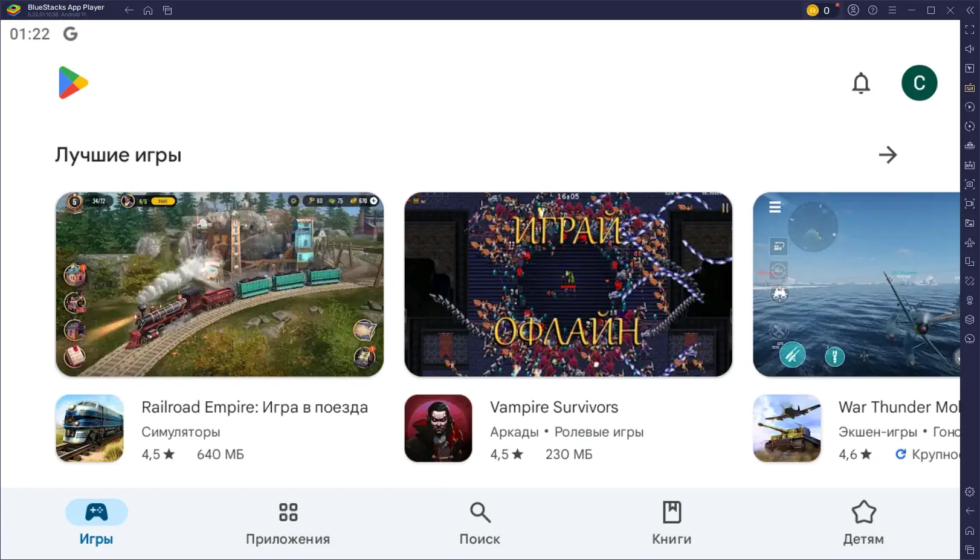Screen dimensions: 980x560
Task: Open Vampire Survivors screenshot banner
Action: (569, 285)
